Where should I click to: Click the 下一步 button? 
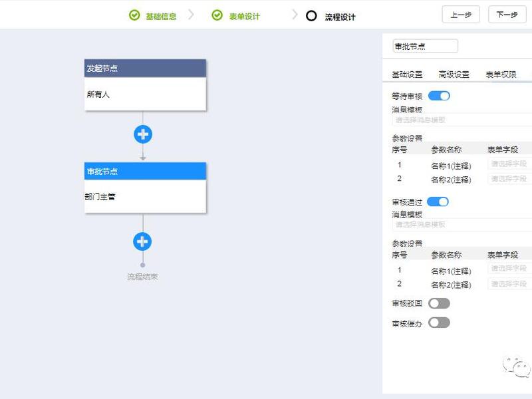point(507,15)
